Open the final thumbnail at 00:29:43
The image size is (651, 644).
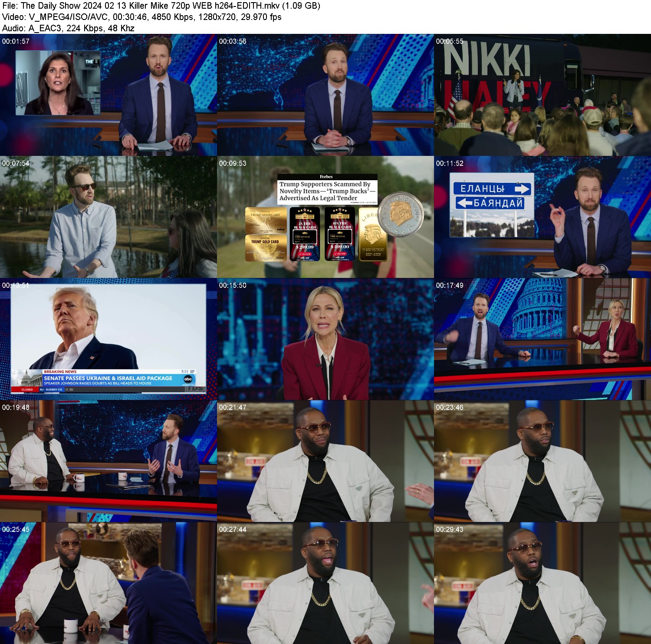(542, 583)
